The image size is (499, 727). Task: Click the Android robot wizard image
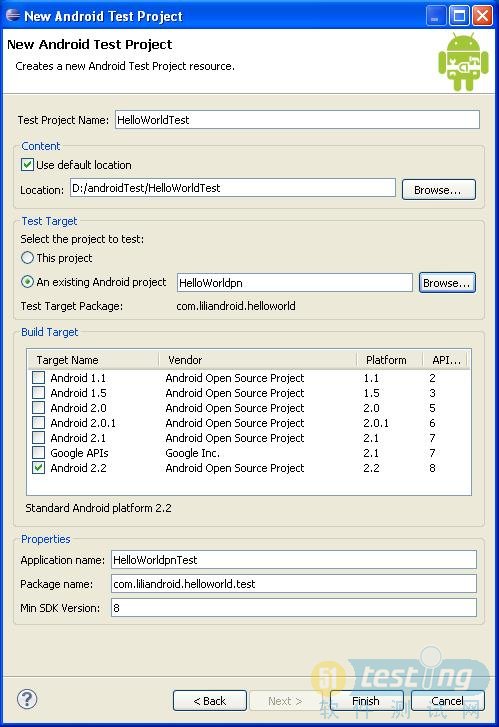point(463,62)
